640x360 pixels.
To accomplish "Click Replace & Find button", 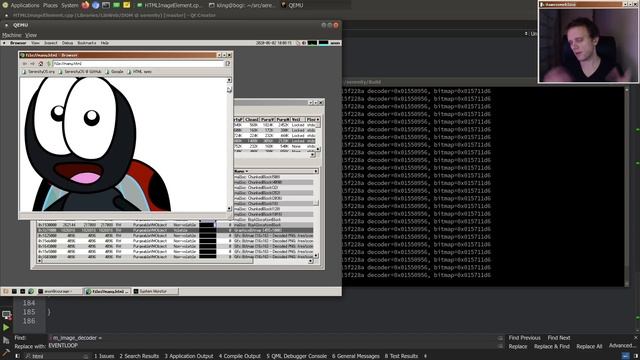I will click(551, 347).
